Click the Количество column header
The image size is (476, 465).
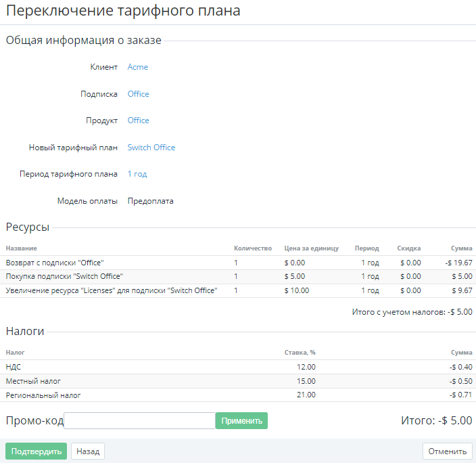pos(253,248)
